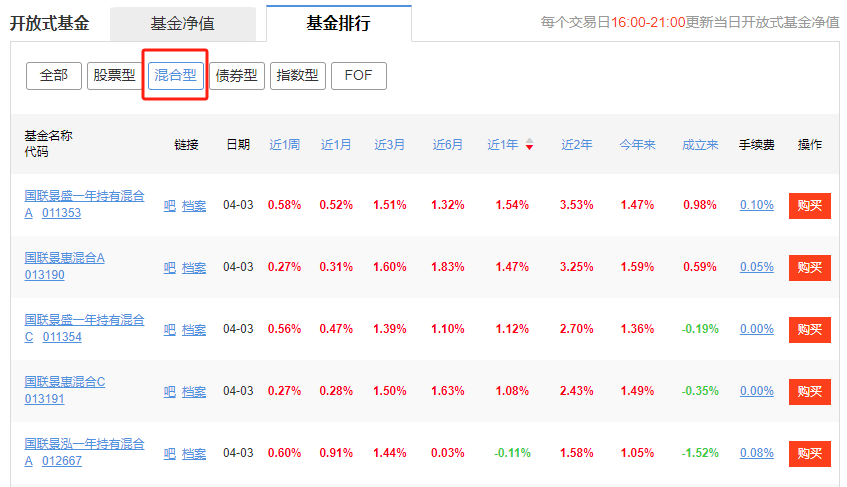The height and width of the screenshot is (487, 847).
Task: Select the 1.83% 近6月 value
Action: coord(447,267)
